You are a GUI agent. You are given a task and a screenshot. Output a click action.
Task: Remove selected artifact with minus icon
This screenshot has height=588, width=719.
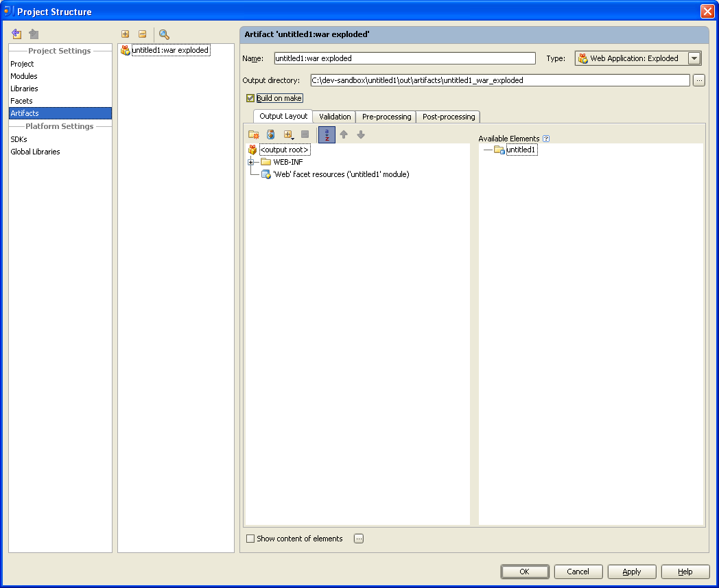[142, 34]
